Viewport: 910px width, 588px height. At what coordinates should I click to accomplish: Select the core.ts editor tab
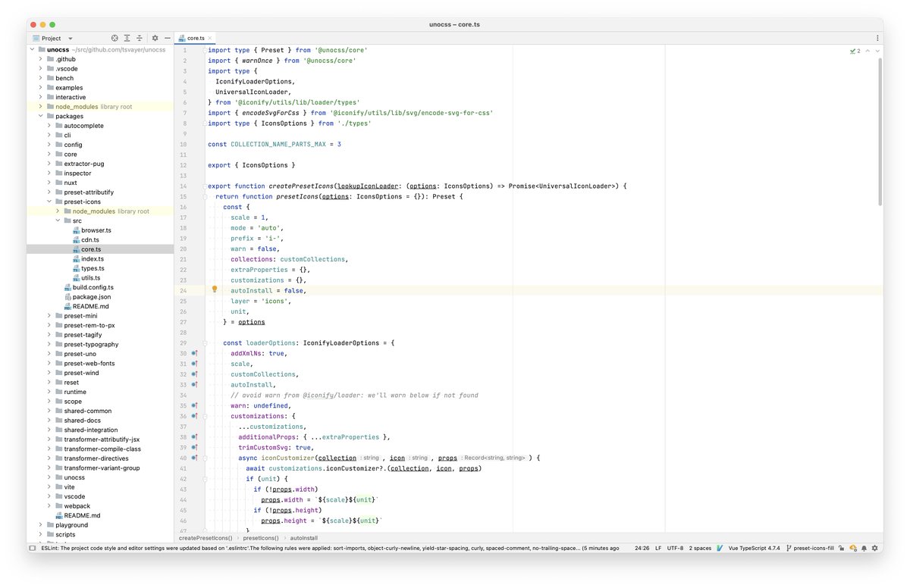[196, 38]
